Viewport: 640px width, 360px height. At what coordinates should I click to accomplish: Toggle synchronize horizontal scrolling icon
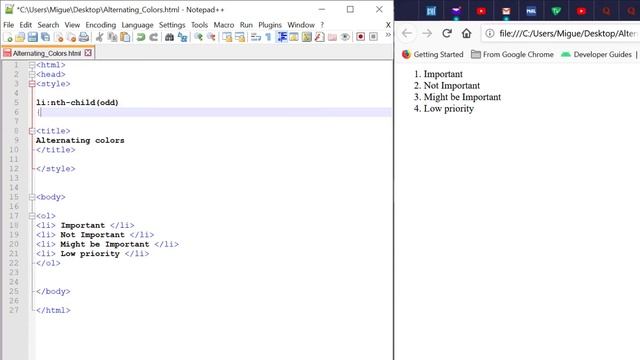click(240, 37)
